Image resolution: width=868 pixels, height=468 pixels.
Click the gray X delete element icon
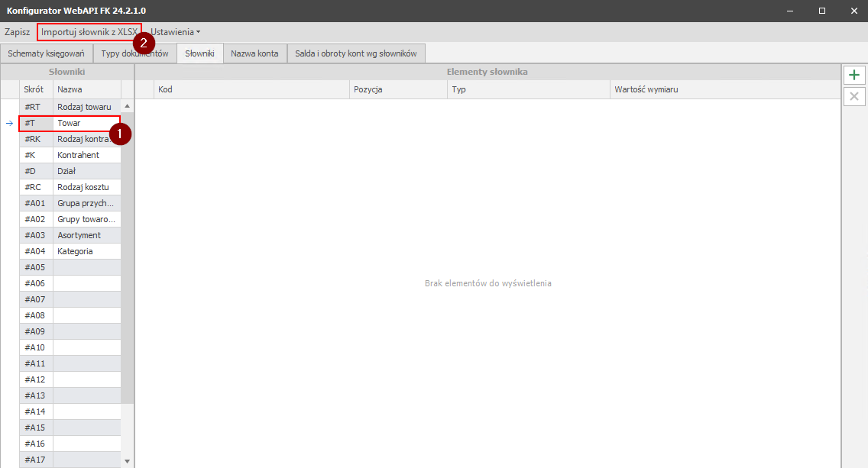(854, 96)
